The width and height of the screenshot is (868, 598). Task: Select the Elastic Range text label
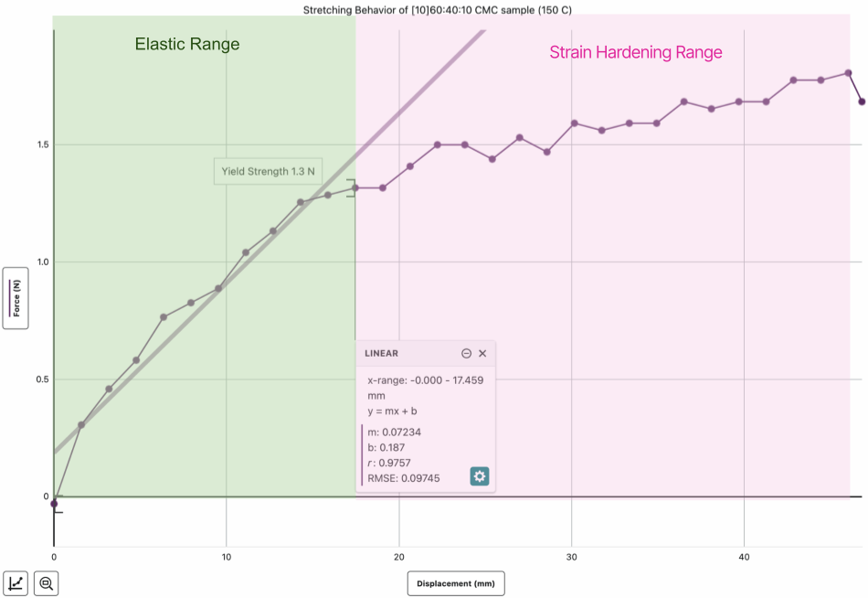187,44
